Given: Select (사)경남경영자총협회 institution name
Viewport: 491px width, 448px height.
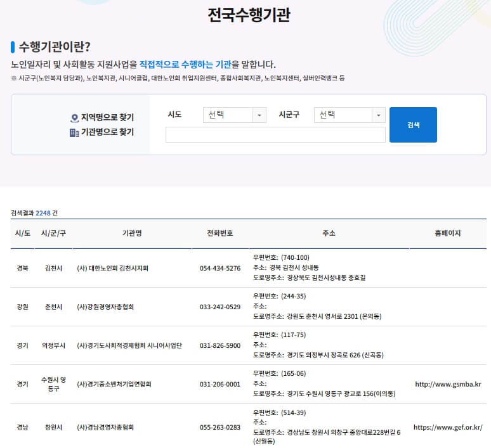Looking at the screenshot, I should click(105, 427).
